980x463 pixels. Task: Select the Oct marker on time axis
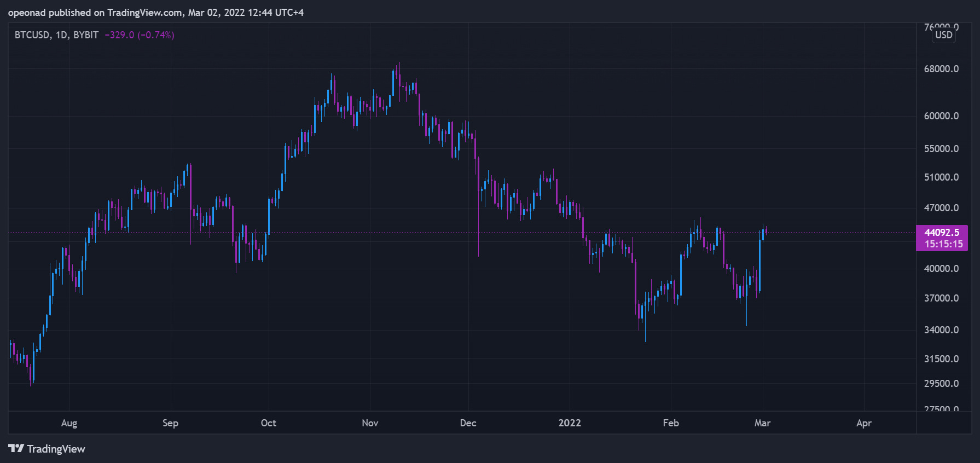tap(269, 423)
